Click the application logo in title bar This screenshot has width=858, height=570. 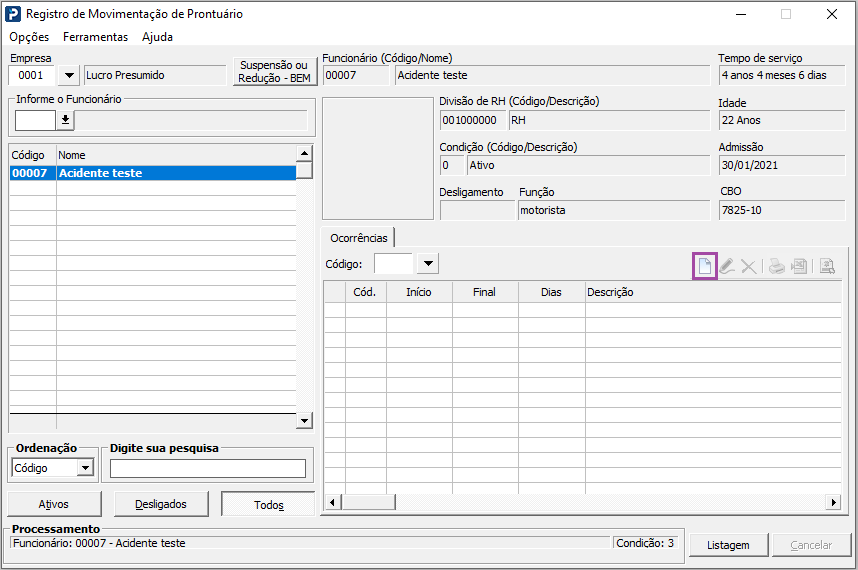click(x=12, y=14)
